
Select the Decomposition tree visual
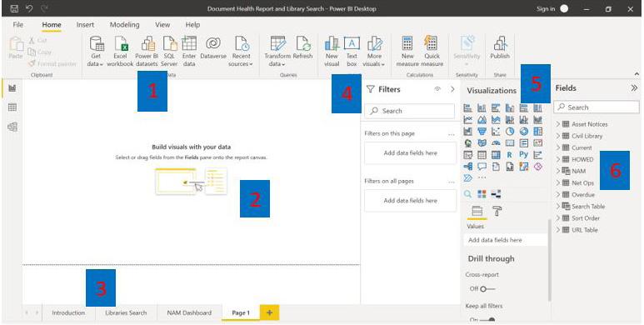click(468, 167)
